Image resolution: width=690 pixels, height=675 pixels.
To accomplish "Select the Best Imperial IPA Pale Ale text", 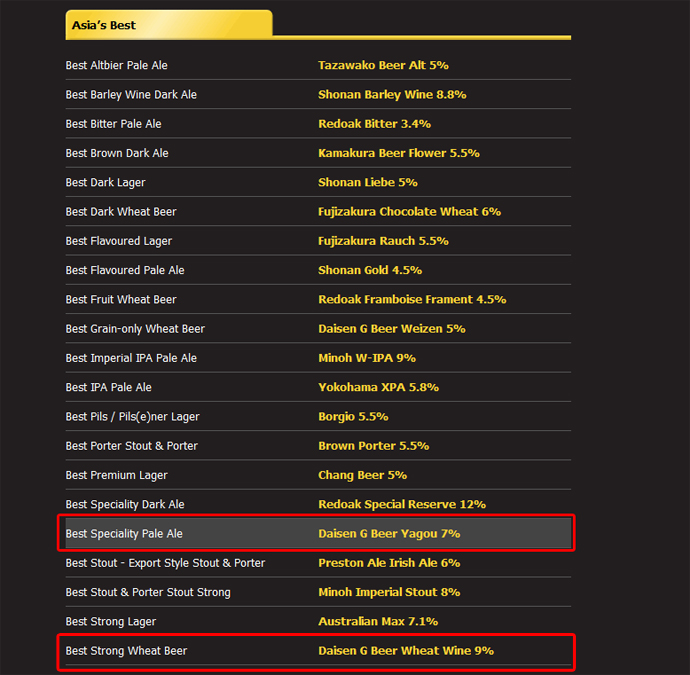I will tap(131, 358).
